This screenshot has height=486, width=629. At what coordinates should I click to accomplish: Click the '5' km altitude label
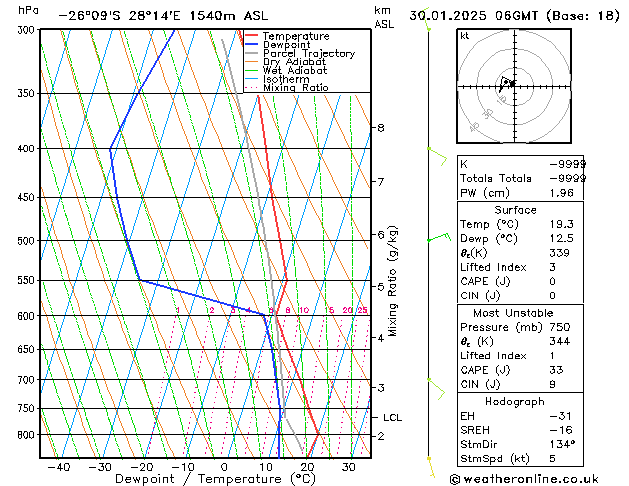pos(381,287)
